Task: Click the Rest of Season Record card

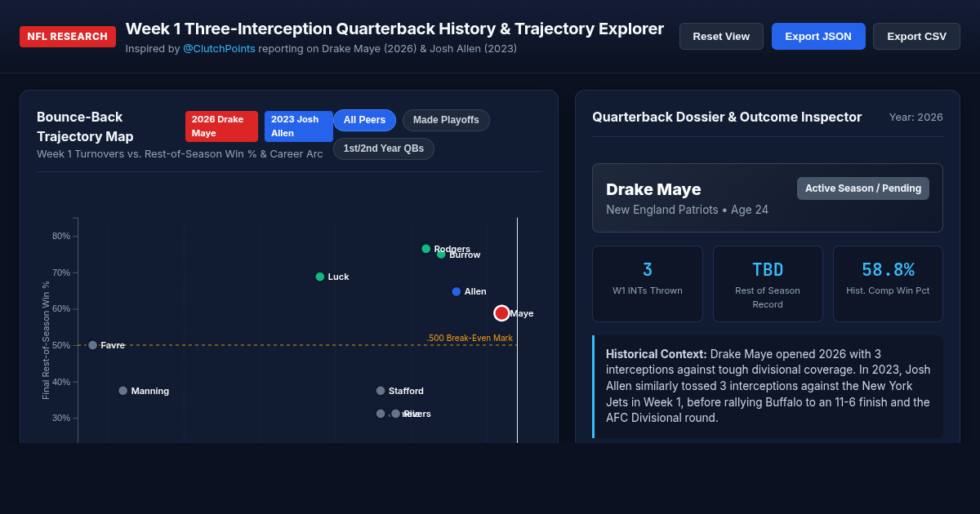Action: [768, 284]
